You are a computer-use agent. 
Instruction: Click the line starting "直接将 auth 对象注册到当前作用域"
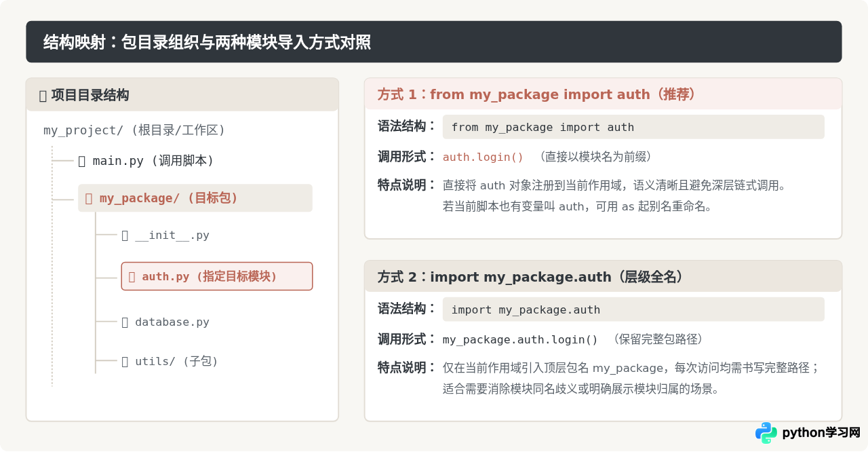pos(614,185)
